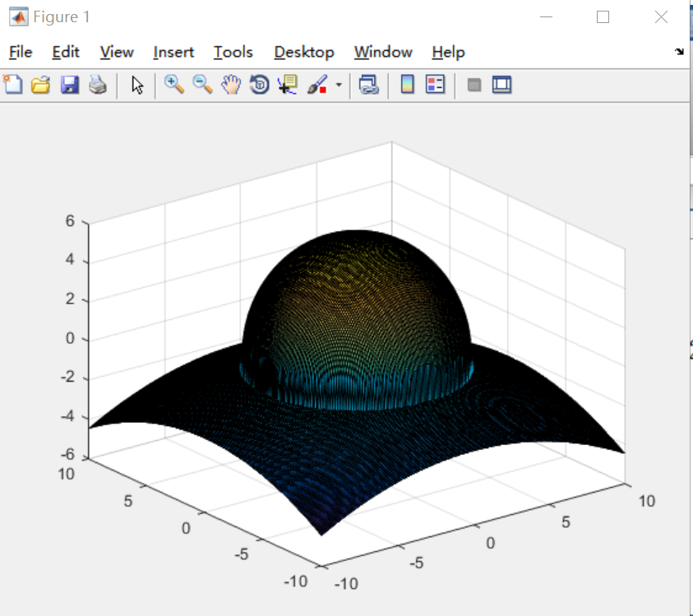
Task: Save the current figure
Action: [x=68, y=84]
